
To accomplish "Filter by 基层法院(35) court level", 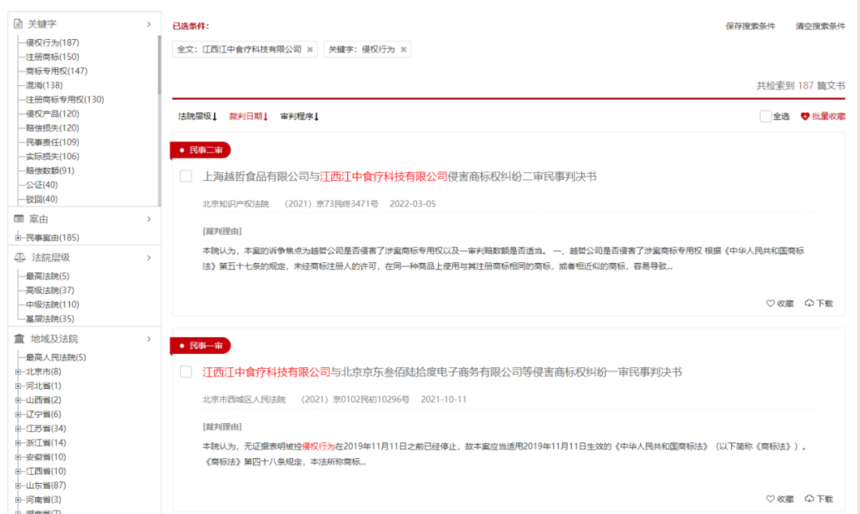I will (50, 319).
